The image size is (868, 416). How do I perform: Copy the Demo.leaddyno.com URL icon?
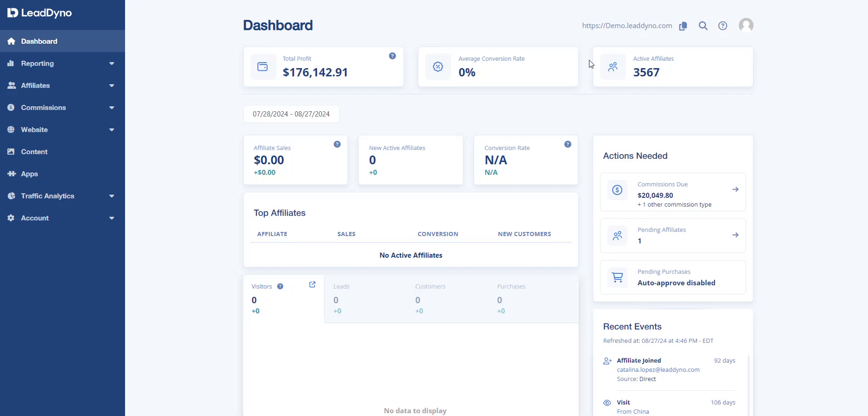click(x=683, y=26)
